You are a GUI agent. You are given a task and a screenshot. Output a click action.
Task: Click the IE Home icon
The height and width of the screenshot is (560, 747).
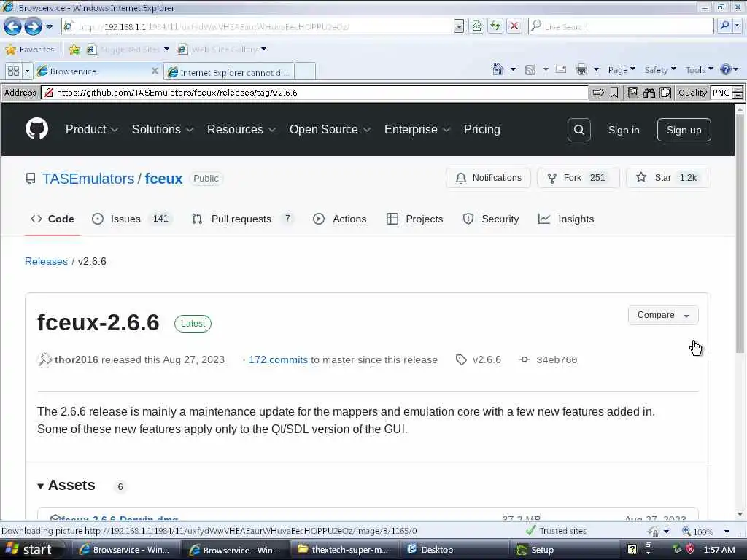pyautogui.click(x=498, y=70)
